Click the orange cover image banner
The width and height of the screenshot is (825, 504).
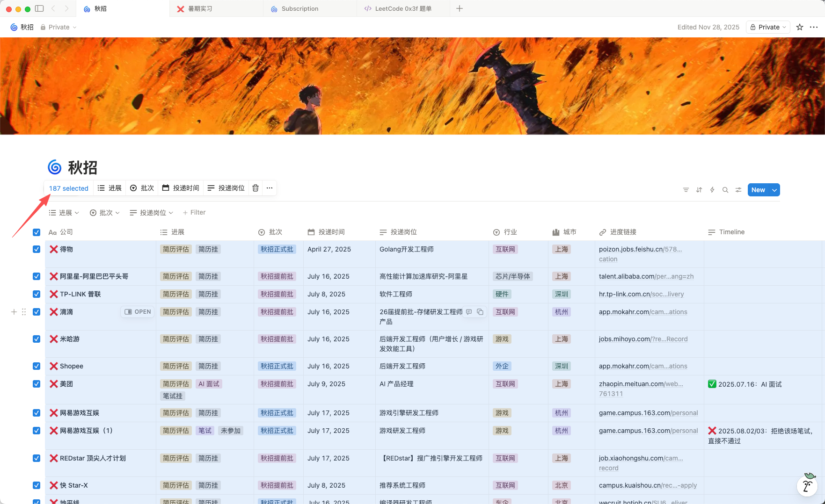click(412, 86)
